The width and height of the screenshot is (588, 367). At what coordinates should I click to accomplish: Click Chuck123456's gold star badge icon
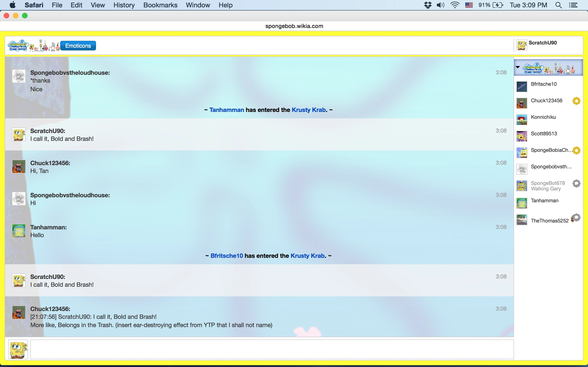pos(576,101)
